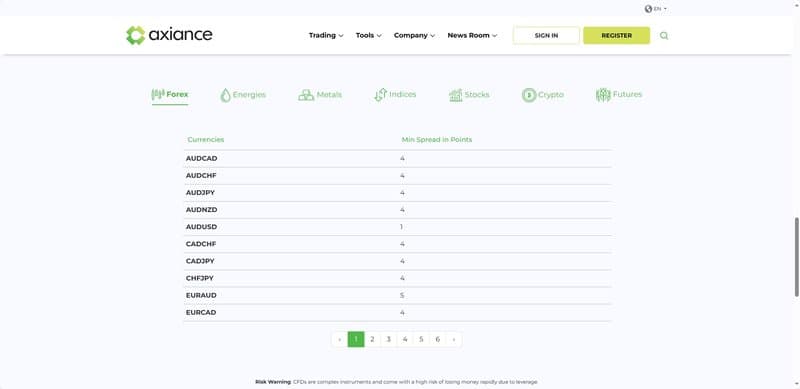Open the EN language dropdown
800x389 pixels.
(x=660, y=9)
